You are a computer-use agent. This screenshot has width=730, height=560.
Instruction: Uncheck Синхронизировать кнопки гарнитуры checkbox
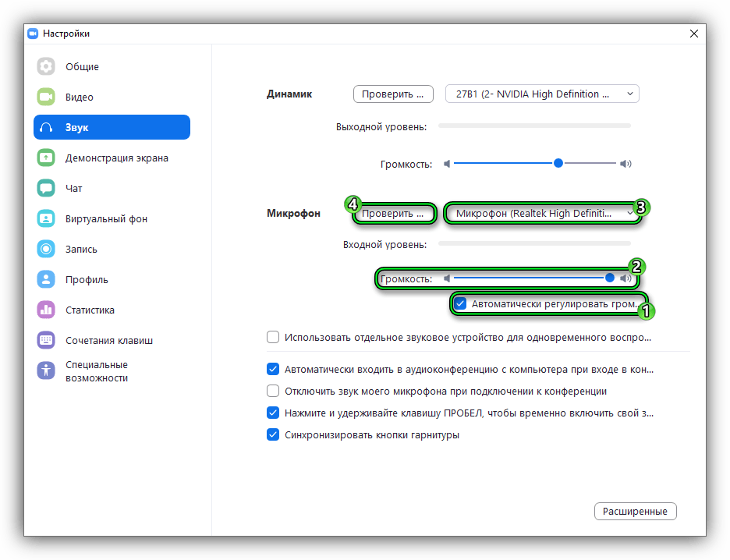(273, 434)
